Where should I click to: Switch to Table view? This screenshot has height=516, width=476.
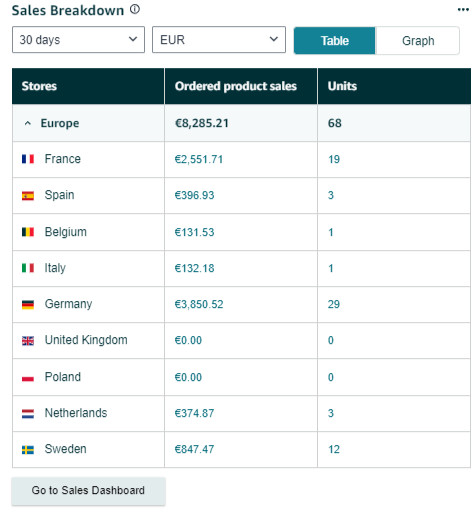click(335, 41)
